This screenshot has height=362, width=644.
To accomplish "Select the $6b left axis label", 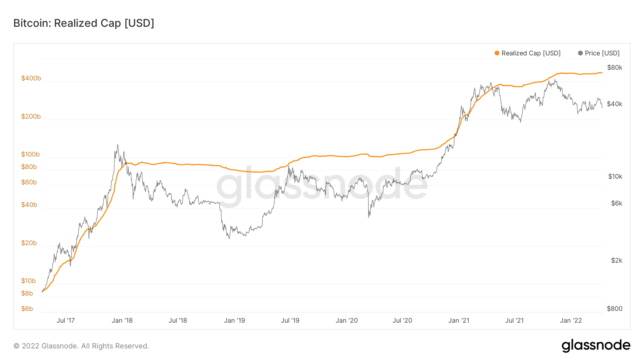I will click(27, 309).
